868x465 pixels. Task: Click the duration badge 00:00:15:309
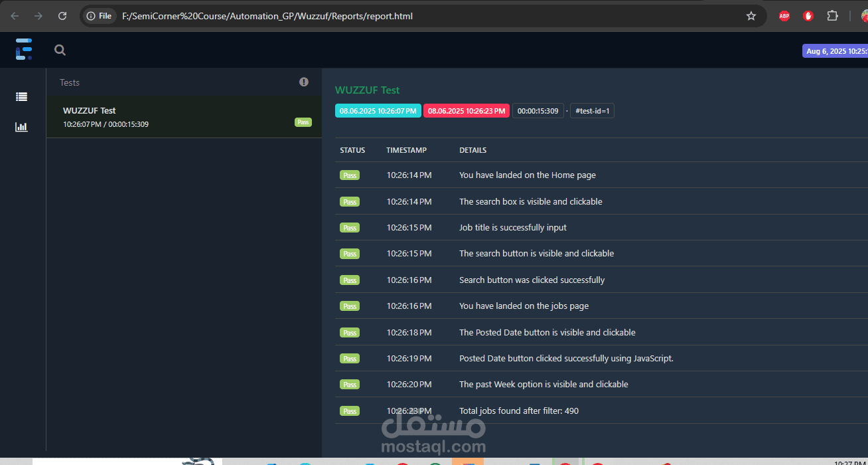tap(538, 111)
